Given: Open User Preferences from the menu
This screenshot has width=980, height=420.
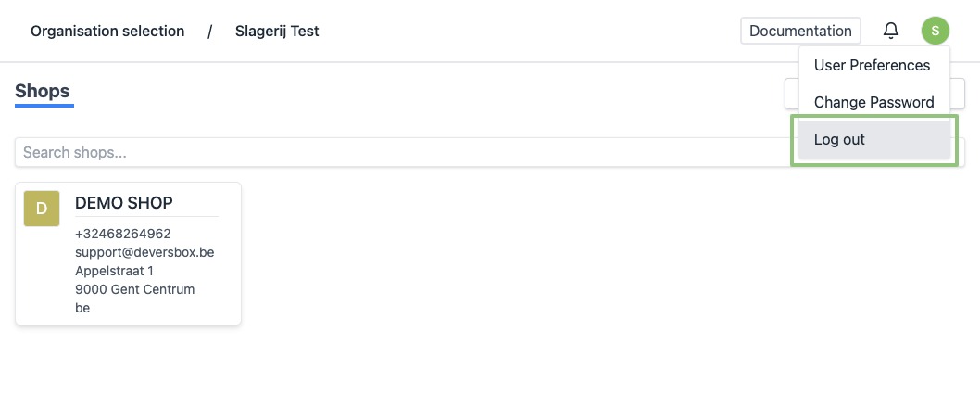Looking at the screenshot, I should (x=872, y=65).
